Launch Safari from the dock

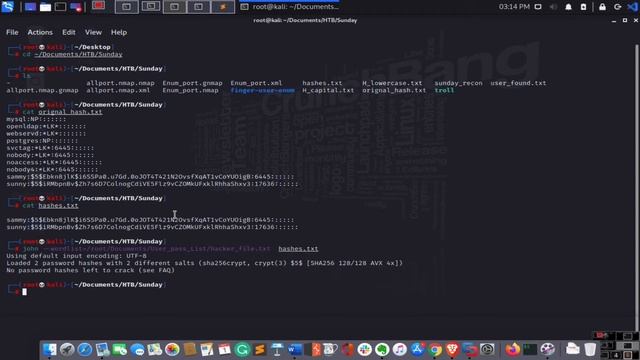(85, 349)
